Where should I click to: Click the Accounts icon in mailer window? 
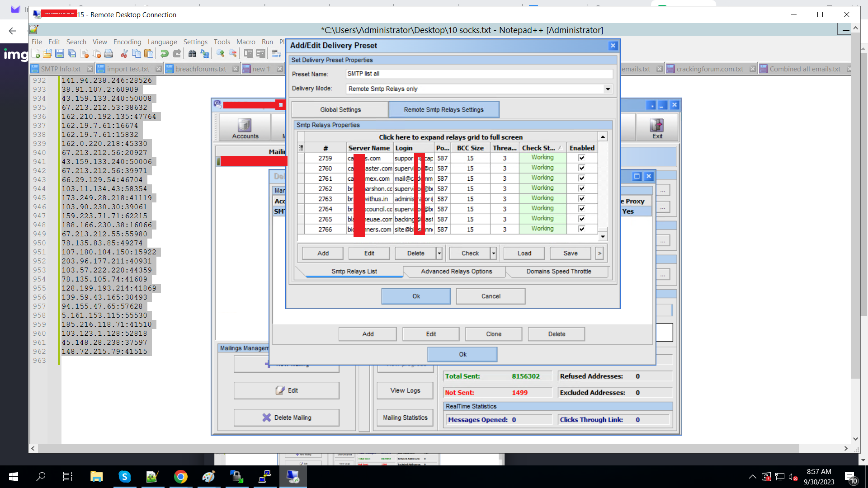coord(245,128)
